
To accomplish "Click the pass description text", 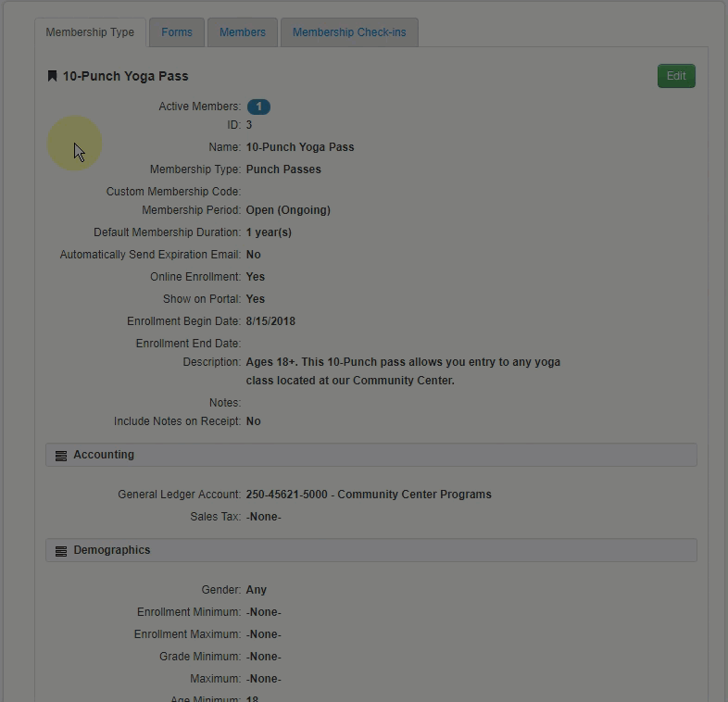I will tap(402, 371).
